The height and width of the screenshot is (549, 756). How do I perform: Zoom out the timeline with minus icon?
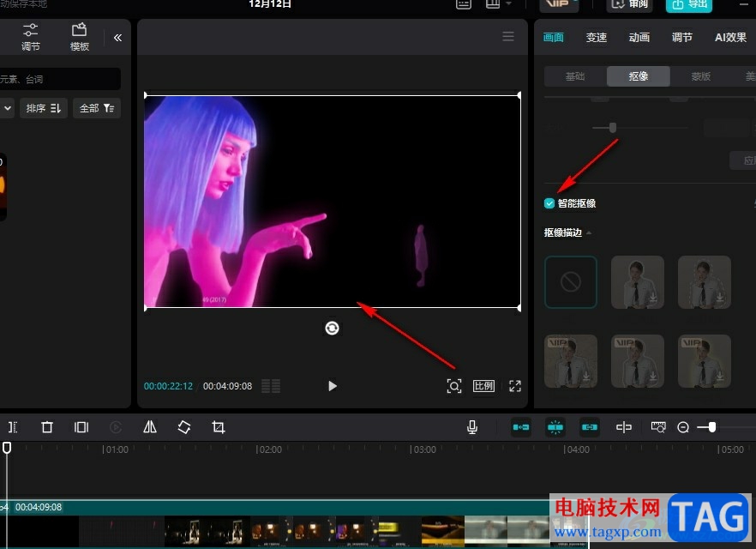682,427
